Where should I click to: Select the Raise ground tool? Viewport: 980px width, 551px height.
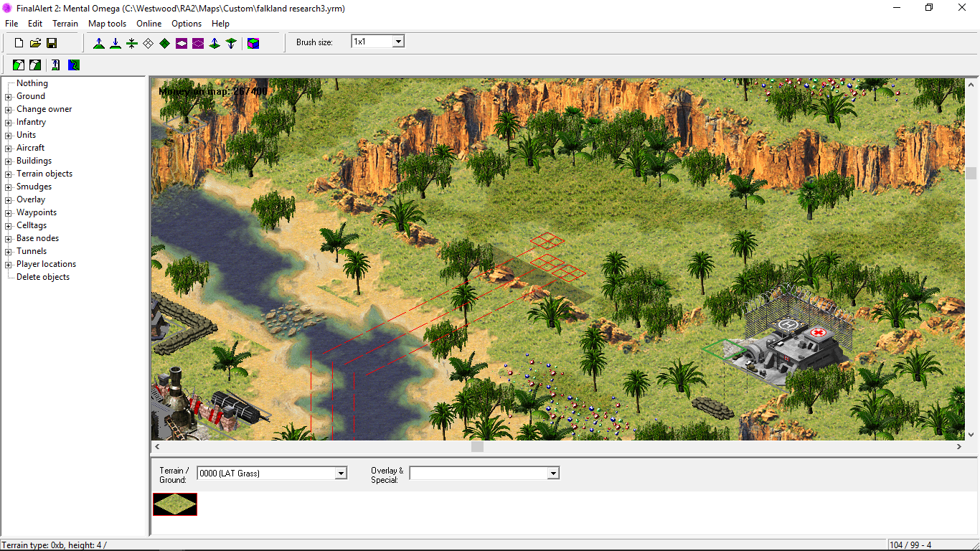tap(99, 43)
